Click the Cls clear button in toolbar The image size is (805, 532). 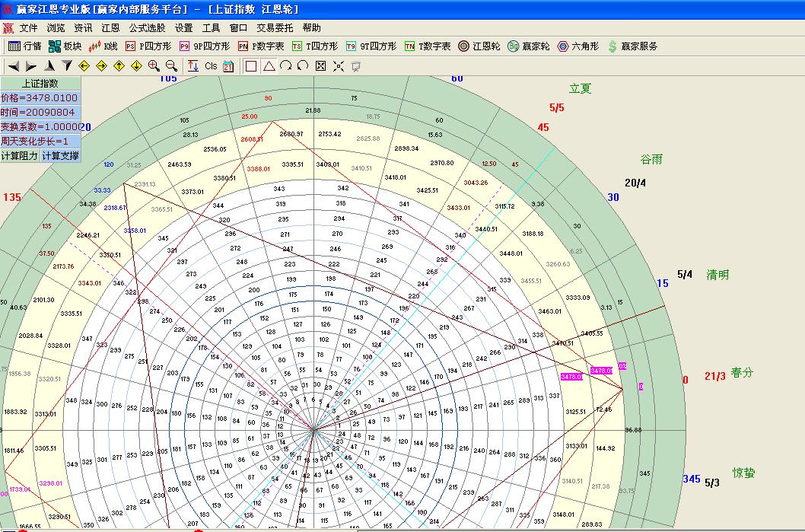tap(211, 66)
